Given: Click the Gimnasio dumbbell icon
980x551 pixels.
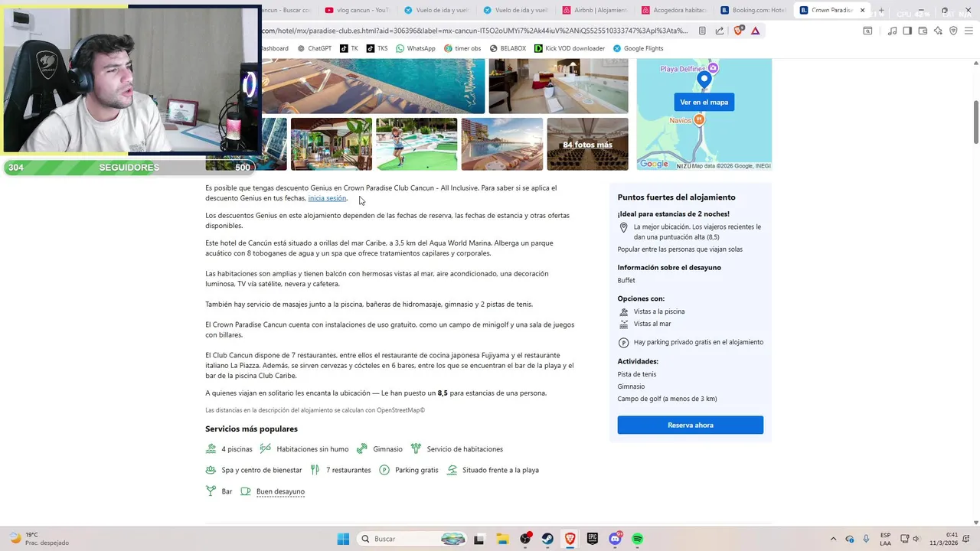Looking at the screenshot, I should 362,448.
